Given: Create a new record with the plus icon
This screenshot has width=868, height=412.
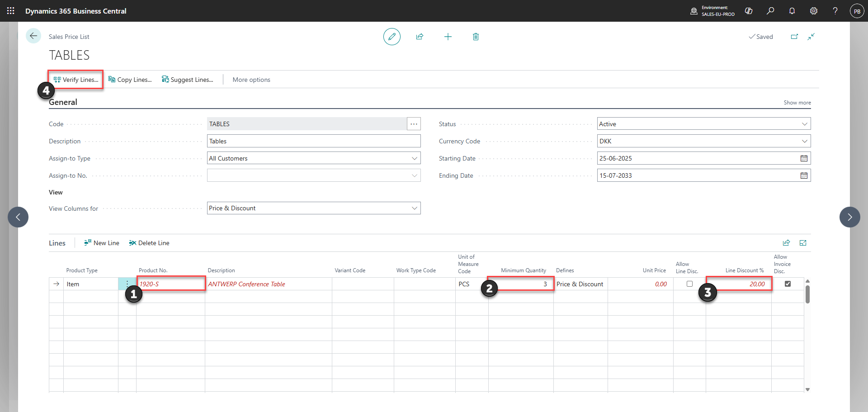Looking at the screenshot, I should point(448,37).
